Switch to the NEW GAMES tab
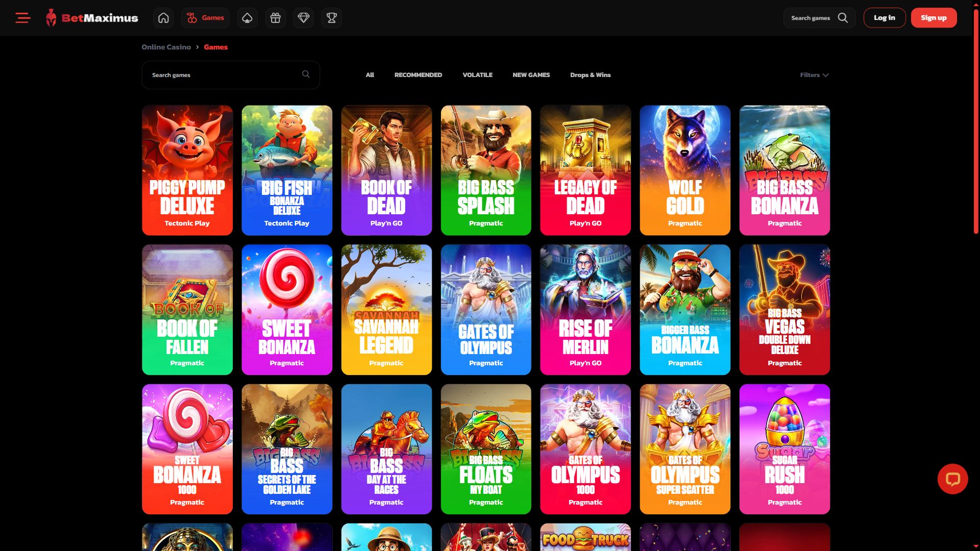 tap(531, 75)
